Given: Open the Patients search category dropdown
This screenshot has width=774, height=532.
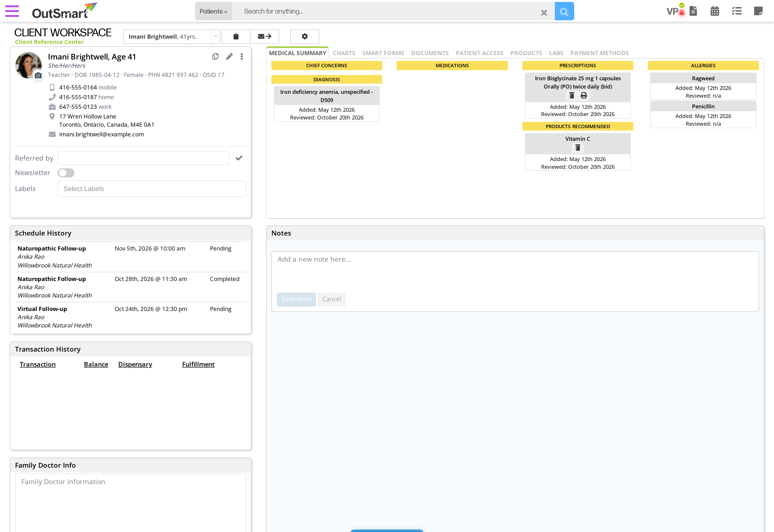Looking at the screenshot, I should [x=213, y=11].
